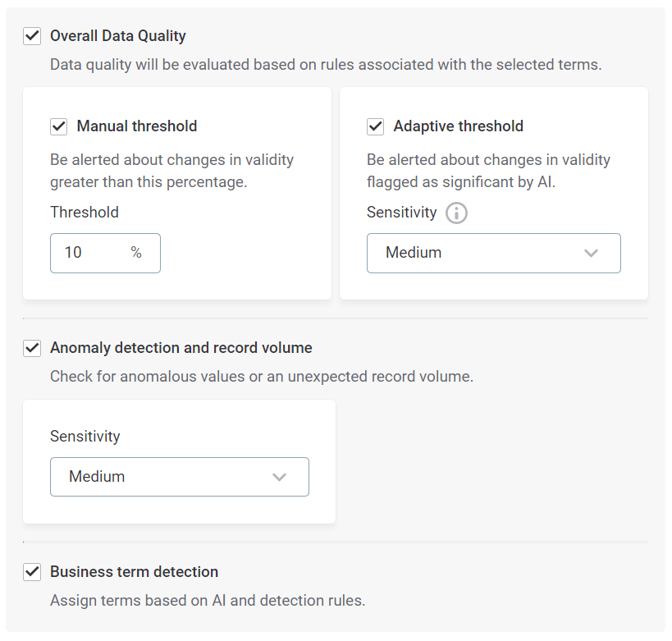Click the 'Threshold' field label

85,213
